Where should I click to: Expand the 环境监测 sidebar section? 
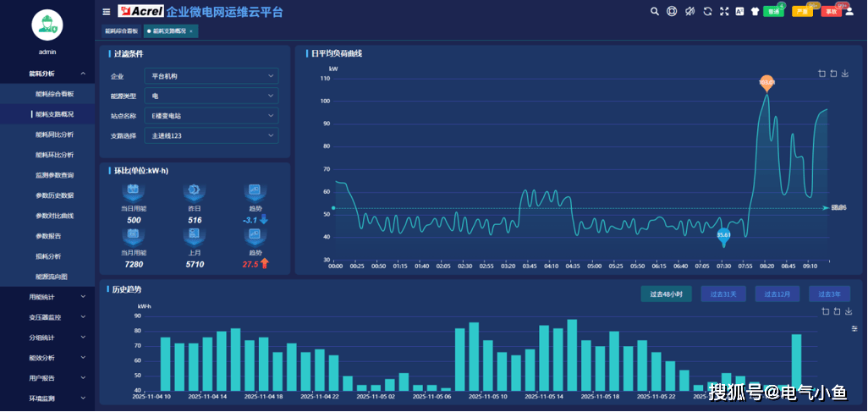coord(47,398)
